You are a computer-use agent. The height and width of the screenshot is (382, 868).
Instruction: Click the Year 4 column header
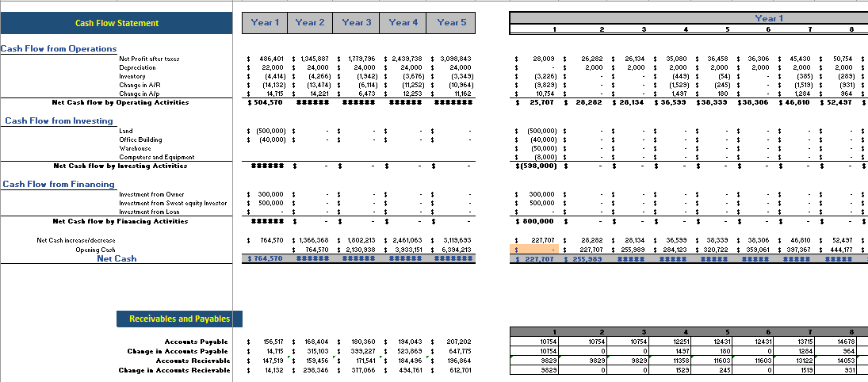pyautogui.click(x=403, y=23)
